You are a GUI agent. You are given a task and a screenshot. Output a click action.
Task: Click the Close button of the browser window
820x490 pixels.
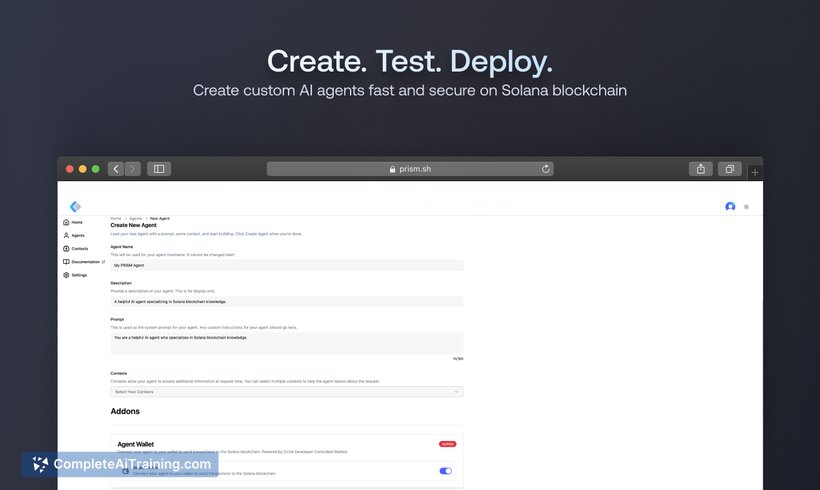click(x=70, y=169)
